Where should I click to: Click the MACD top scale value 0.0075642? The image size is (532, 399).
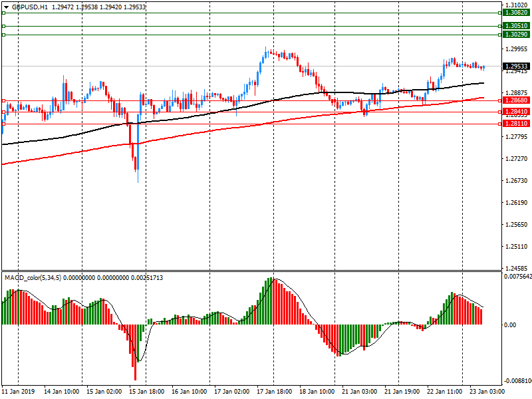(518, 277)
